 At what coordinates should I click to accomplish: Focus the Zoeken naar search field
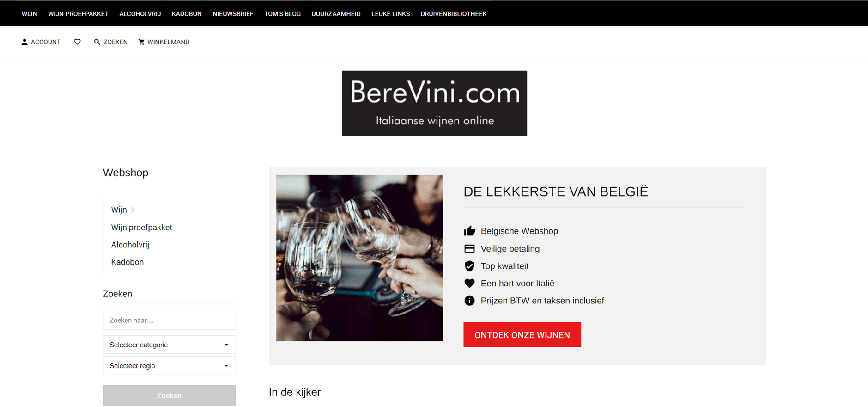point(169,321)
